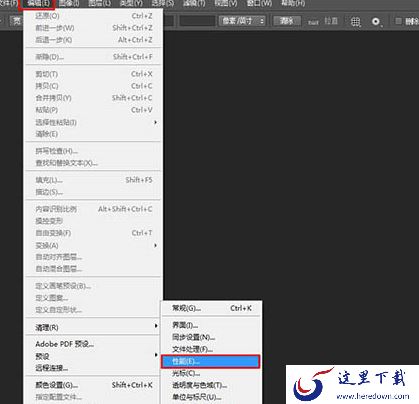Expand the 预设 submenu arrow
Screen dimensions: 419x404
(156, 355)
